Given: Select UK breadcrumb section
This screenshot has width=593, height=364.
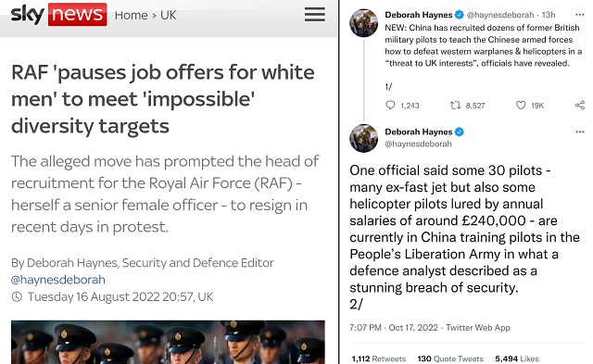Looking at the screenshot, I should coord(168,15).
